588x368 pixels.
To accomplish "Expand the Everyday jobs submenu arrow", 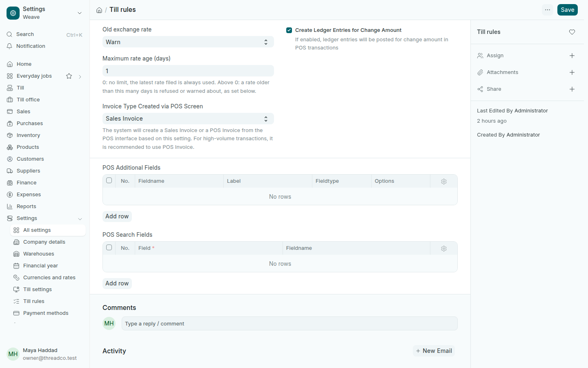I will [80, 76].
